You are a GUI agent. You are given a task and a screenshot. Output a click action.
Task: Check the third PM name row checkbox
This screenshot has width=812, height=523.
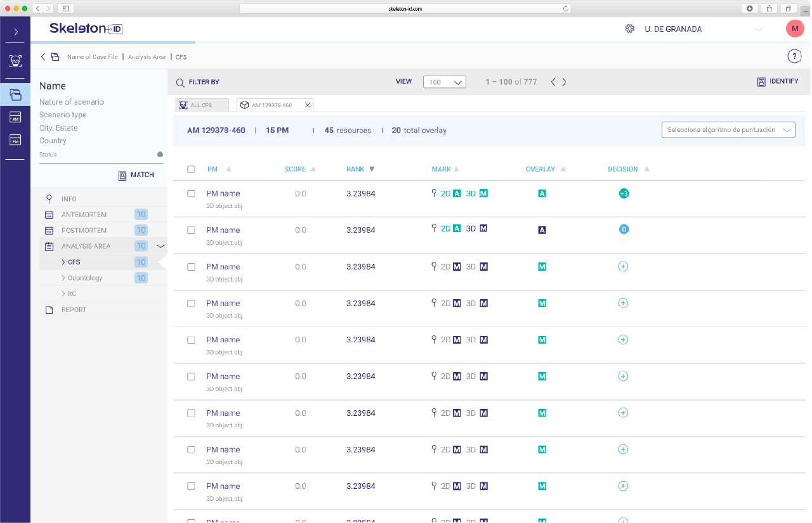[x=192, y=267]
